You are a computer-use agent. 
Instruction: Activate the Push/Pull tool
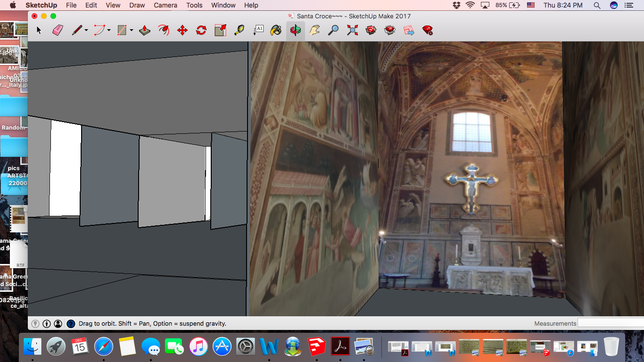click(145, 31)
